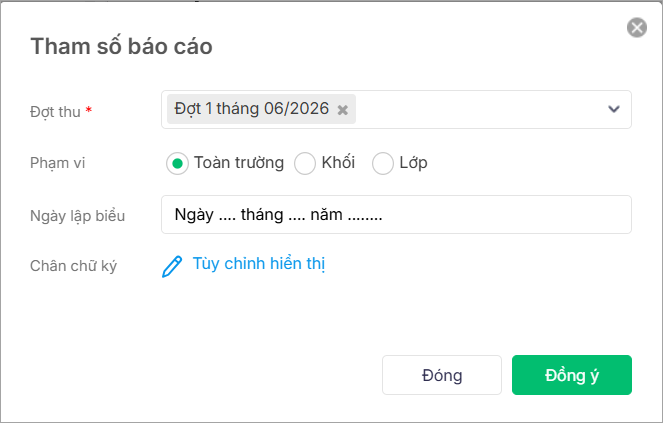Click the Khối option label
663x423 pixels.
[x=338, y=162]
